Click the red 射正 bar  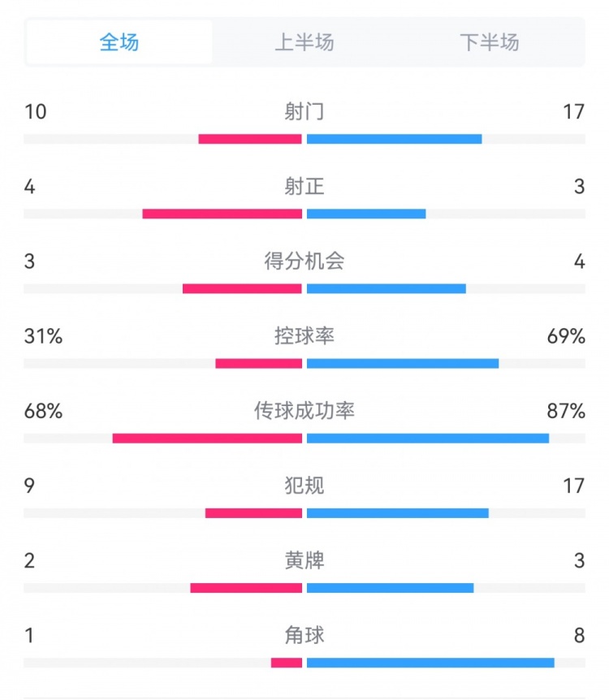click(x=222, y=214)
